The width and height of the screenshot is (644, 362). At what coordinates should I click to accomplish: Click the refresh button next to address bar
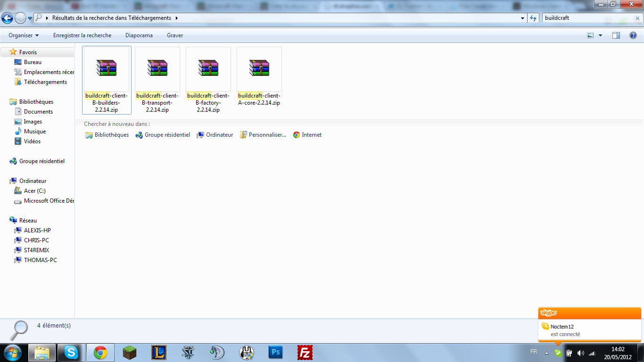(x=533, y=18)
